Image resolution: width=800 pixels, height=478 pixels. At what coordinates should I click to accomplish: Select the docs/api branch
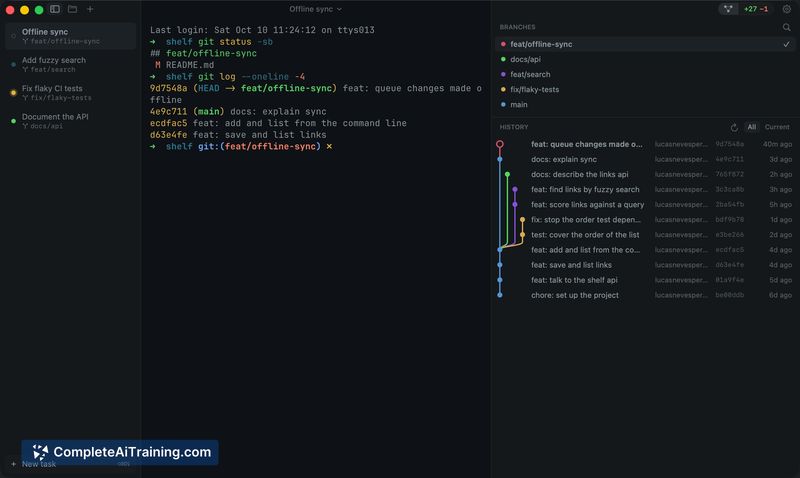tap(645, 59)
